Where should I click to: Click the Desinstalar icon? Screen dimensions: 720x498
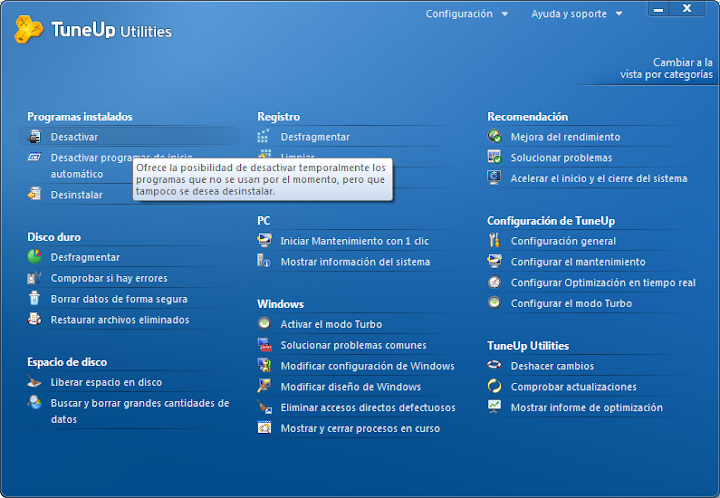point(34,194)
